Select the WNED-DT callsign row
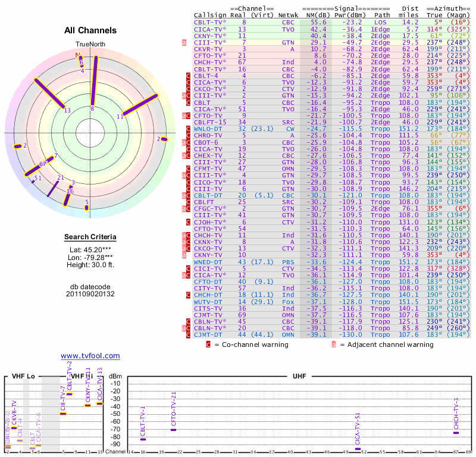 [208, 262]
